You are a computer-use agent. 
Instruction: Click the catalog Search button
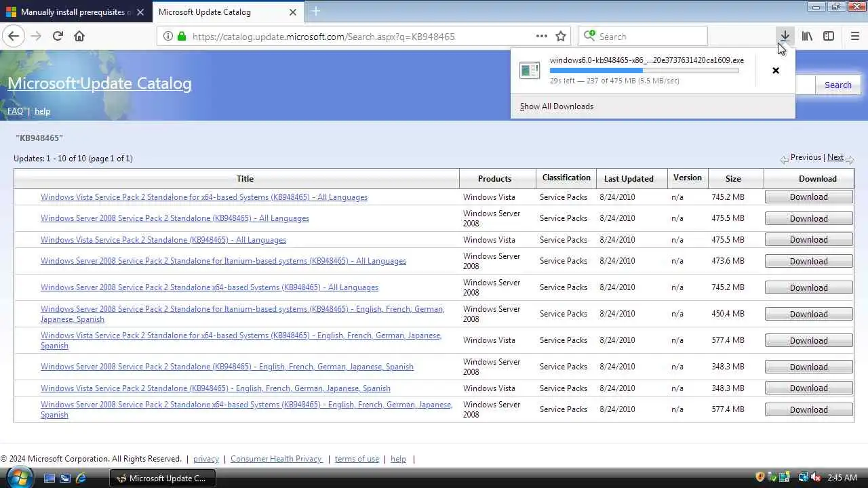[x=837, y=85]
